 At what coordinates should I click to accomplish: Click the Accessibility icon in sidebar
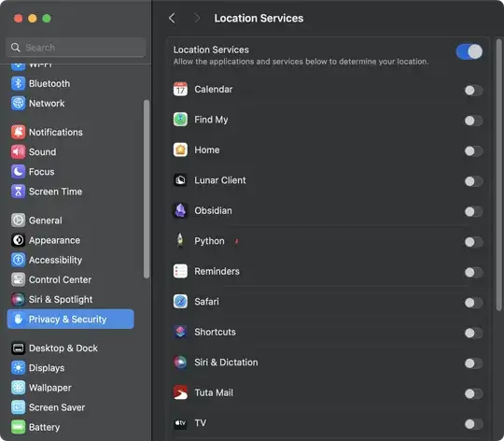pyautogui.click(x=18, y=260)
